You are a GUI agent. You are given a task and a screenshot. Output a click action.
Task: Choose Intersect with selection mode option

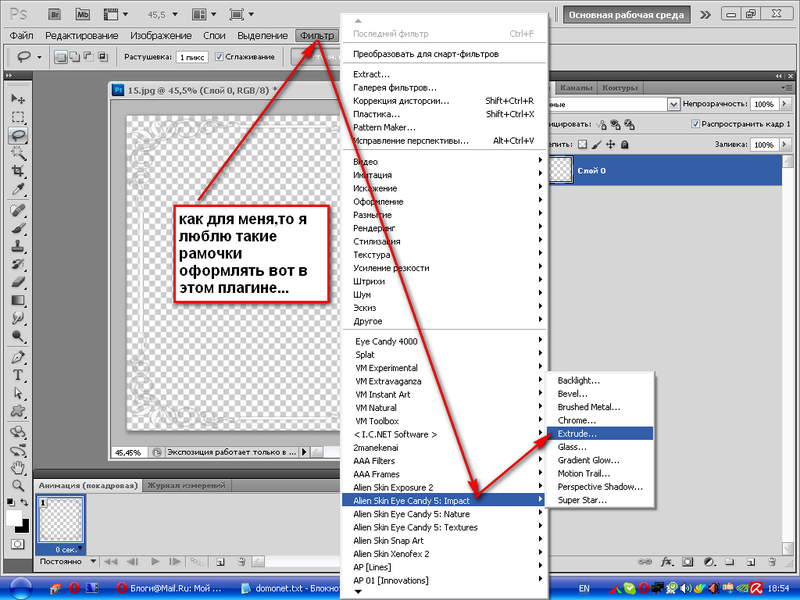(103, 57)
